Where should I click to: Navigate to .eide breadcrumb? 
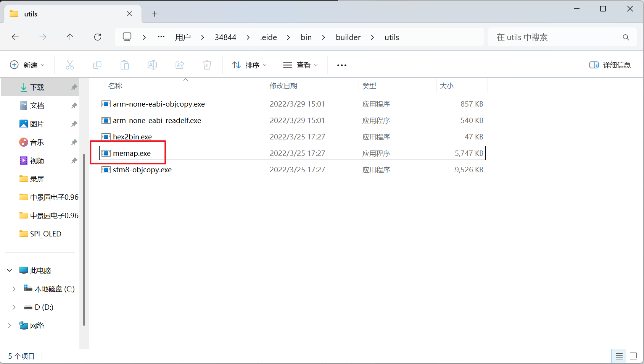(269, 37)
